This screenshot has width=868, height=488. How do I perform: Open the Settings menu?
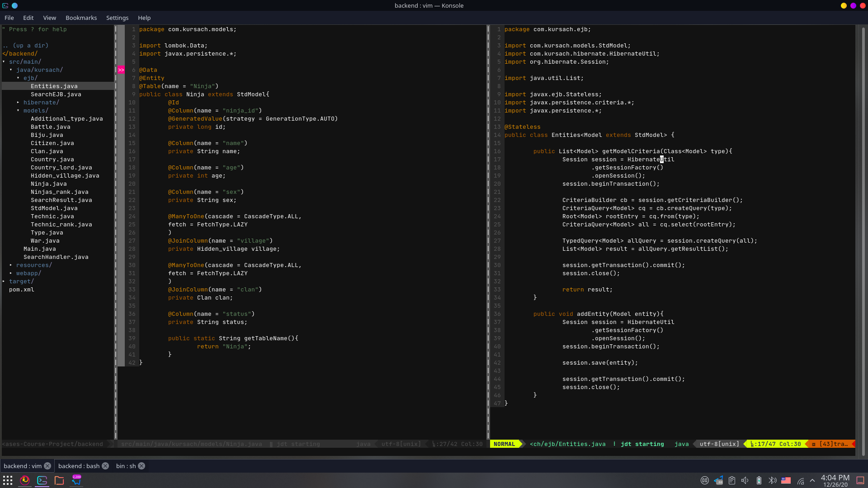click(x=117, y=18)
